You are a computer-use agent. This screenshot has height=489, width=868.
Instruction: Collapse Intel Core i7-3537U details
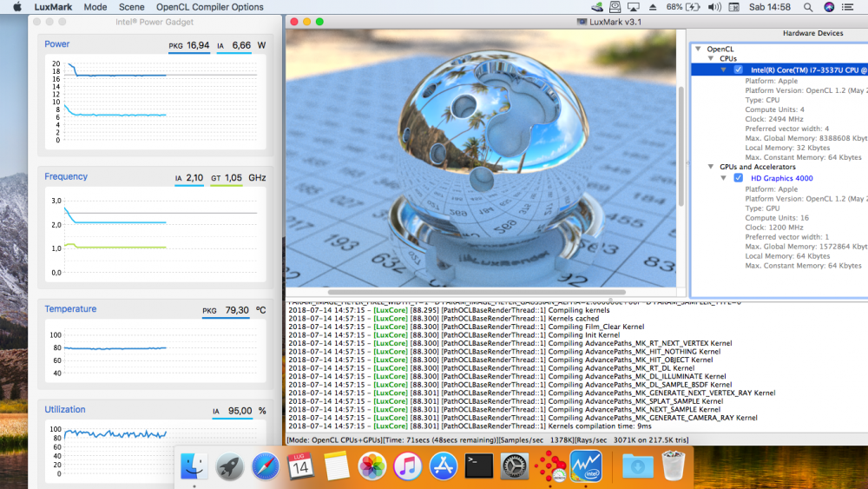(x=724, y=69)
